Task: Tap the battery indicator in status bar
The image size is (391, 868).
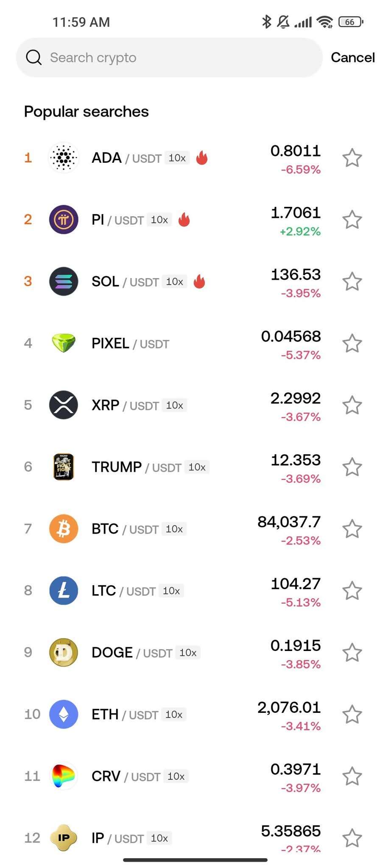Action: (351, 22)
